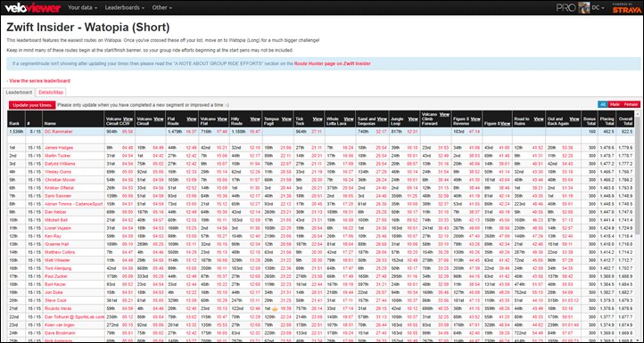Click View link for Hilly Route
644x343 pixels.
tap(255, 119)
